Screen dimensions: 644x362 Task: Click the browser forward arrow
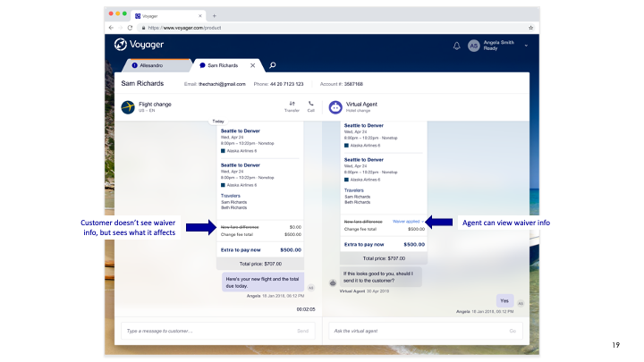tap(121, 28)
